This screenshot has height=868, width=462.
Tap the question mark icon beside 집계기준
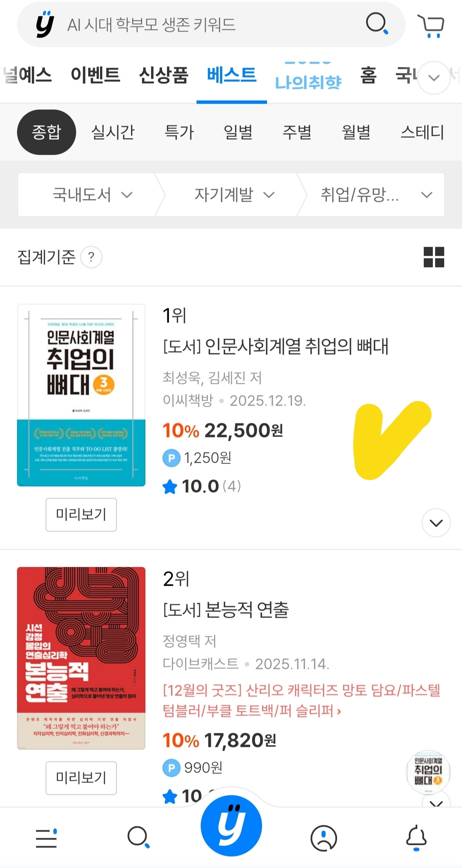click(x=92, y=257)
